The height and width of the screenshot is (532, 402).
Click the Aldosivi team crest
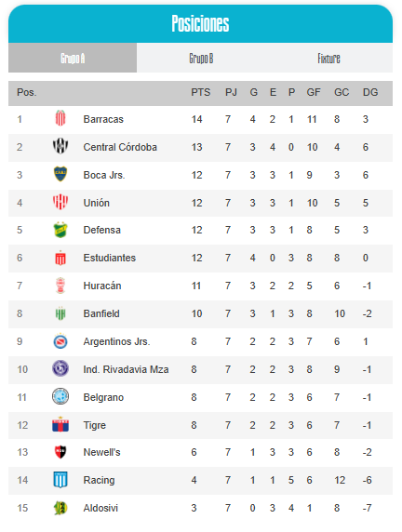click(60, 508)
